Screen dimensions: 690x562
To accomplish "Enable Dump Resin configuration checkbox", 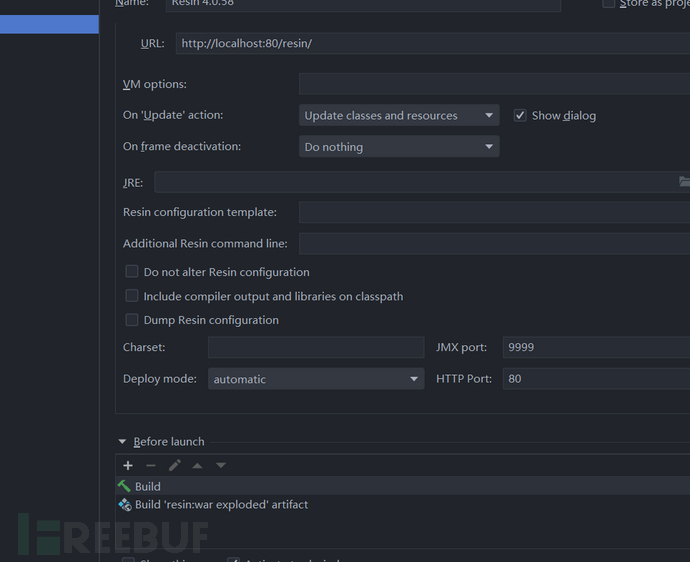I will (x=132, y=320).
